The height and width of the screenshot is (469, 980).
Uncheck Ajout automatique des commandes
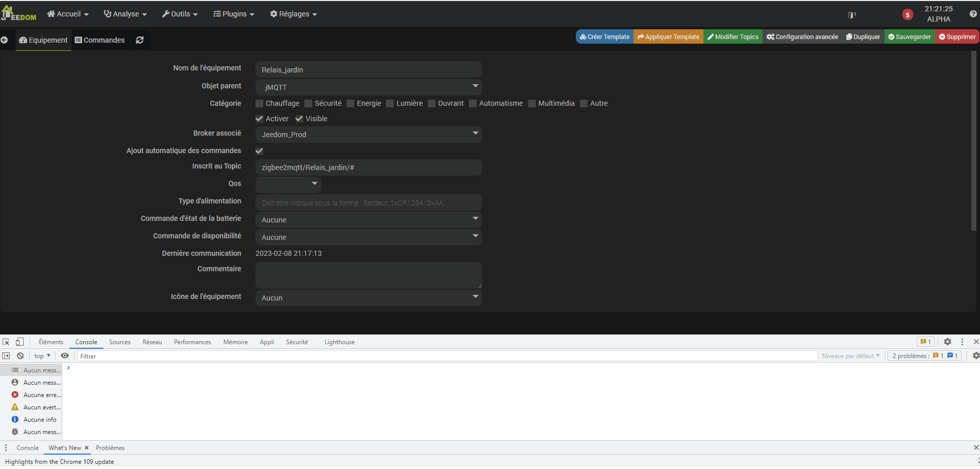coord(259,151)
